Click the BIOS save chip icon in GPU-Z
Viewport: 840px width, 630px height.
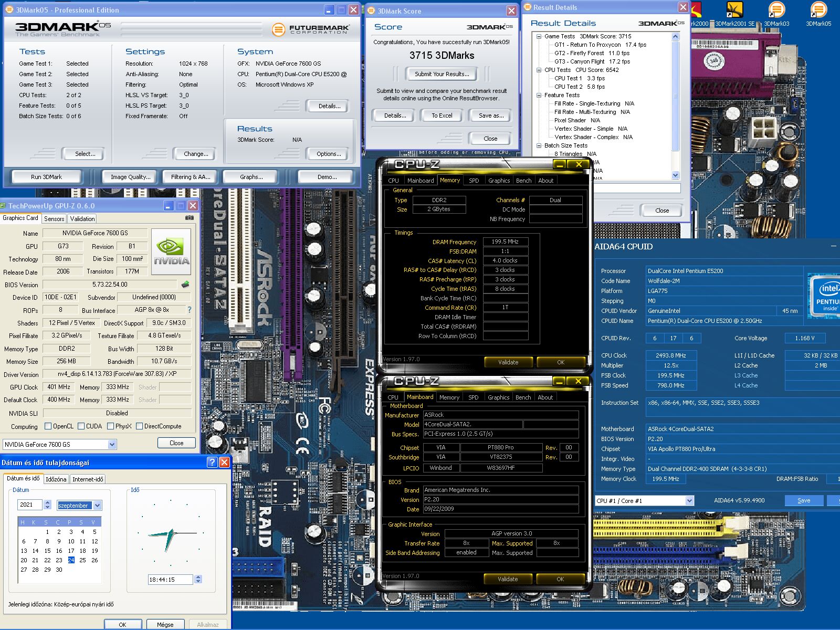coord(185,284)
